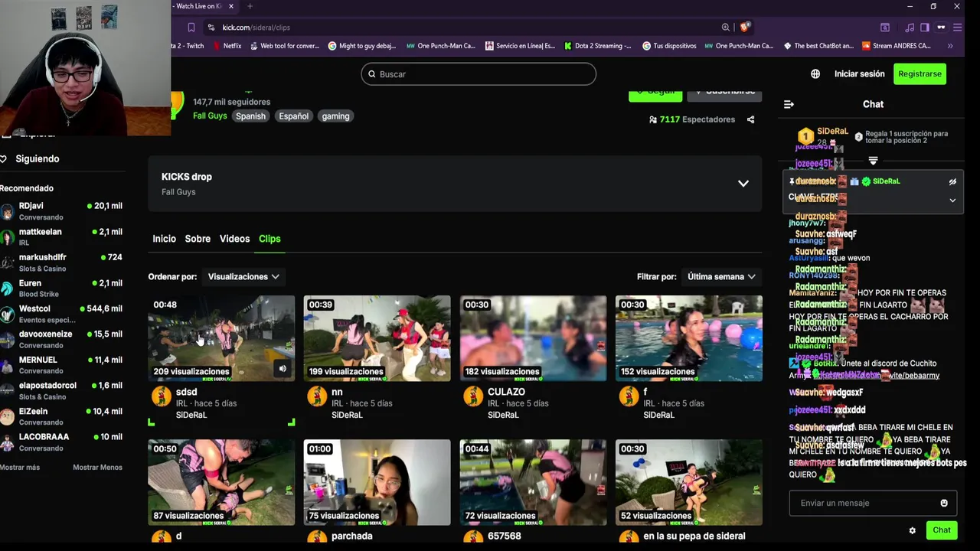Open the browser hamburger menu
Screen dimensions: 980x551
coord(958,28)
